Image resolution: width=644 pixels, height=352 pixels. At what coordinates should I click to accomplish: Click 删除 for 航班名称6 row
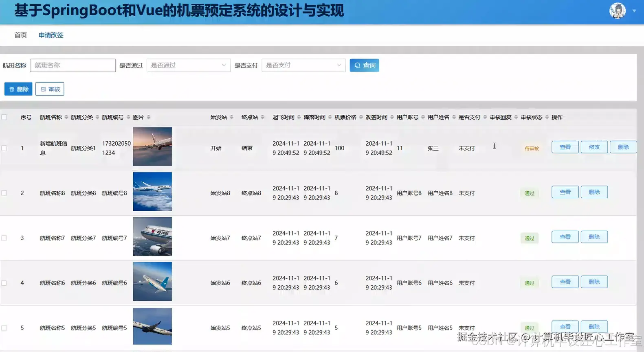(x=594, y=282)
